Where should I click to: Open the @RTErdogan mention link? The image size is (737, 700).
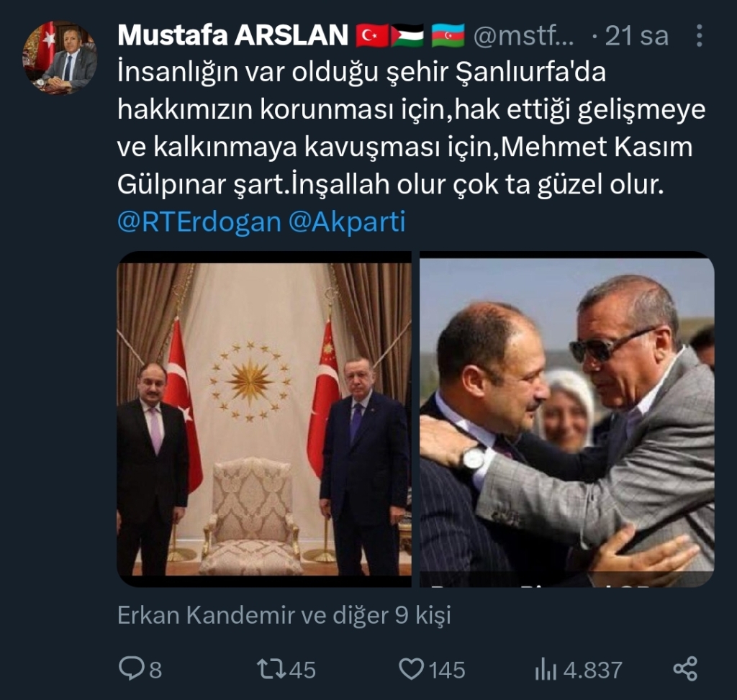199,222
